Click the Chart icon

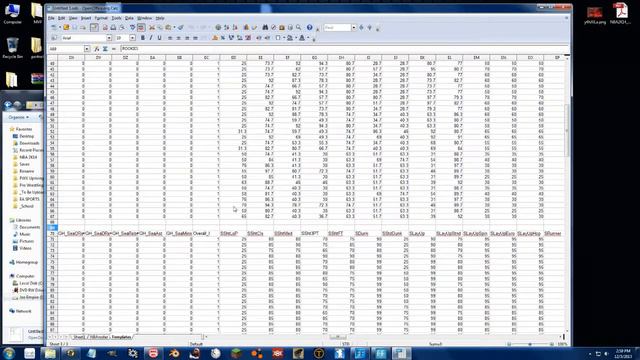click(x=246, y=27)
